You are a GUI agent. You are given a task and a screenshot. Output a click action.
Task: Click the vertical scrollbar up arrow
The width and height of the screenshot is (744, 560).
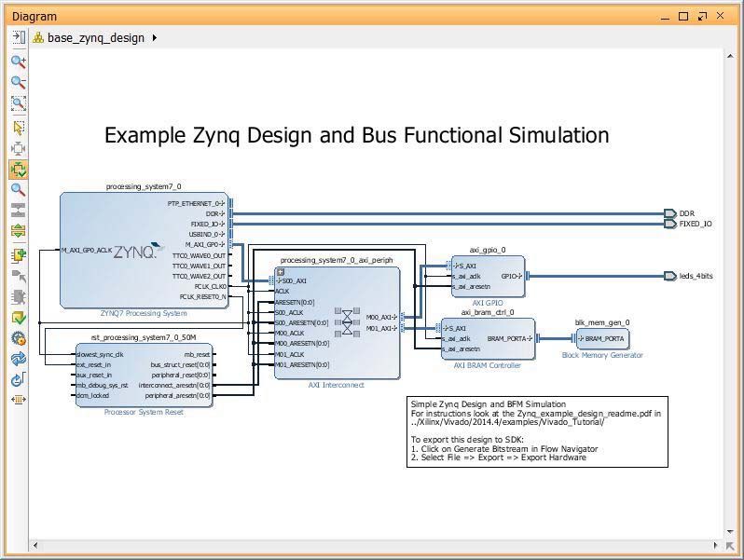click(x=730, y=57)
